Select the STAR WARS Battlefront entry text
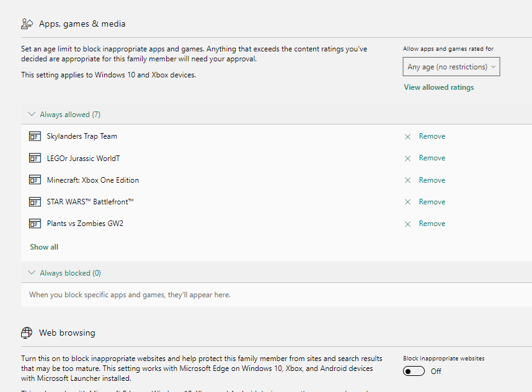Screen dimensions: 532x392 (90, 202)
